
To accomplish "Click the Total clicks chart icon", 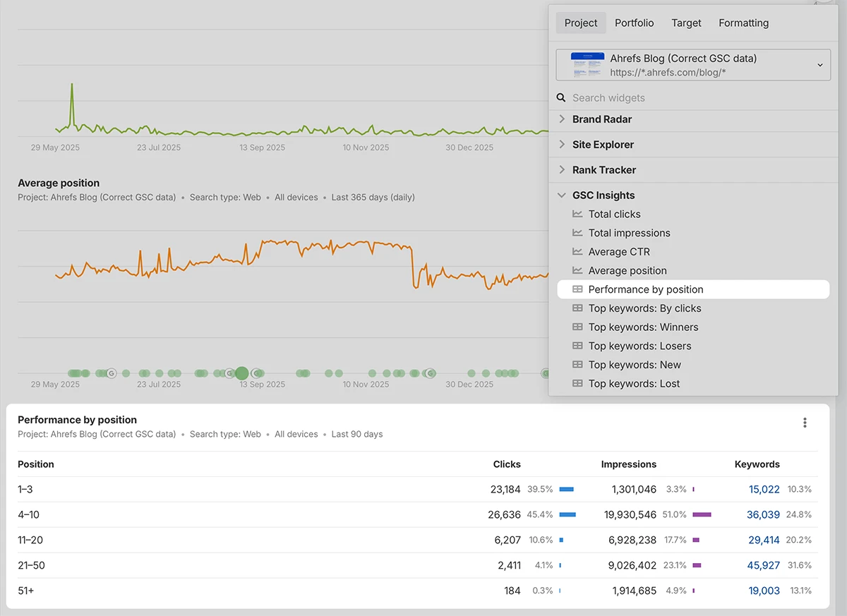I will (x=577, y=214).
